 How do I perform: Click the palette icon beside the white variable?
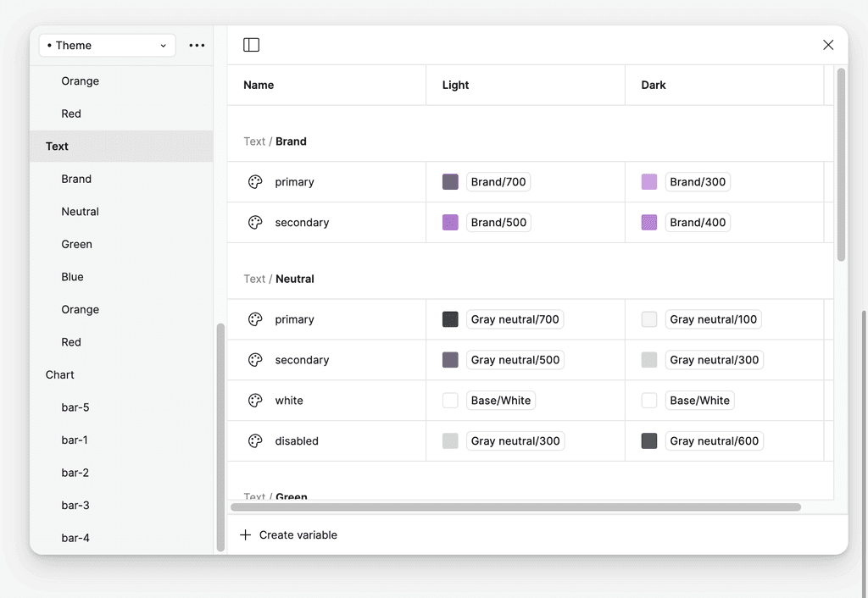255,400
